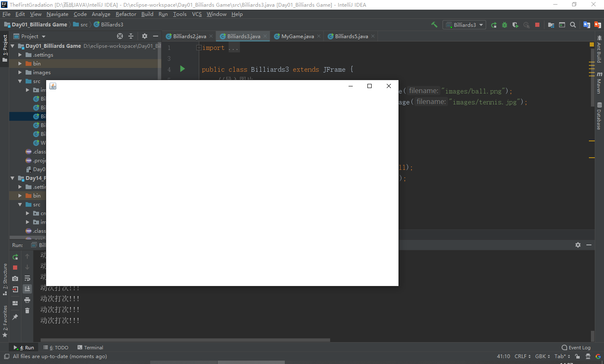Open the Navigate menu
This screenshot has width=604, height=364.
[57, 14]
